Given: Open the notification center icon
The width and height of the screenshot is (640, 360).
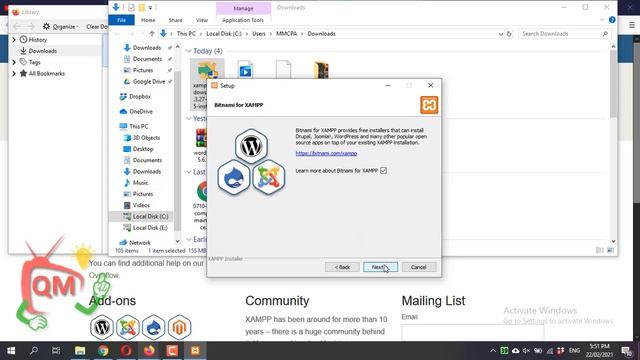Looking at the screenshot, I should pyautogui.click(x=627, y=351).
